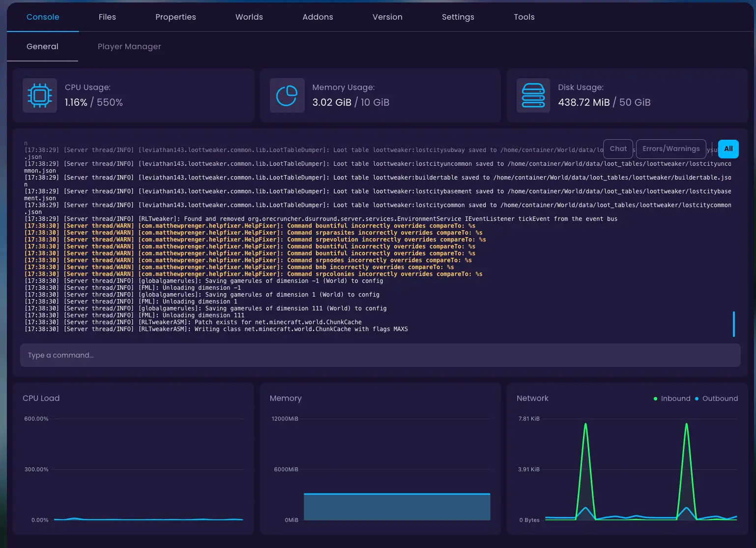
Task: Switch to the Version tab
Action: pos(387,17)
